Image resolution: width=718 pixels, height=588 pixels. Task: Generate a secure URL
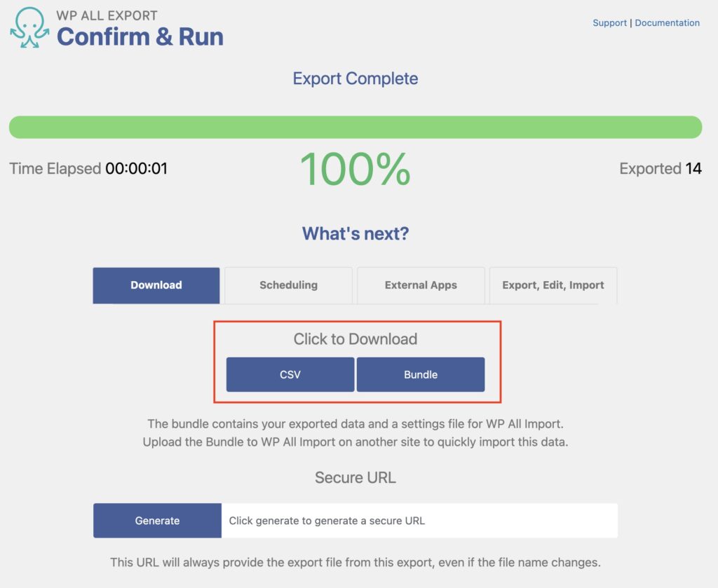coord(157,520)
